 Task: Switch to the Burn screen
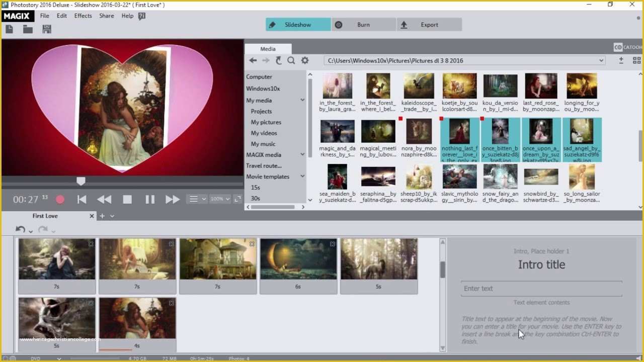click(x=364, y=25)
